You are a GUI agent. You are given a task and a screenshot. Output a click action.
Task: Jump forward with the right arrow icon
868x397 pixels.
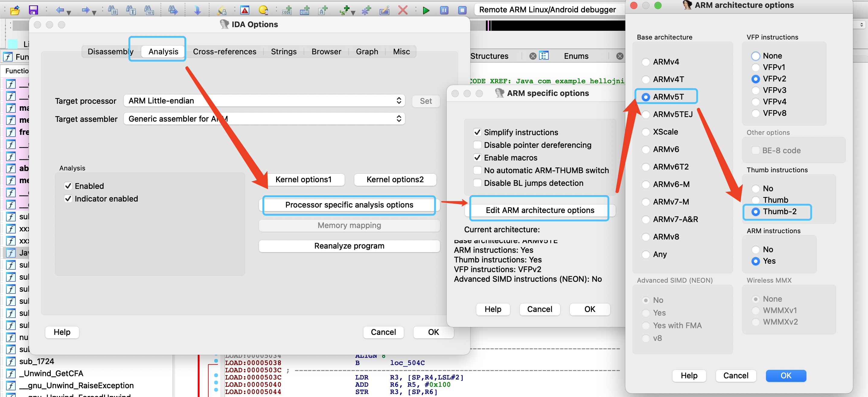86,10
